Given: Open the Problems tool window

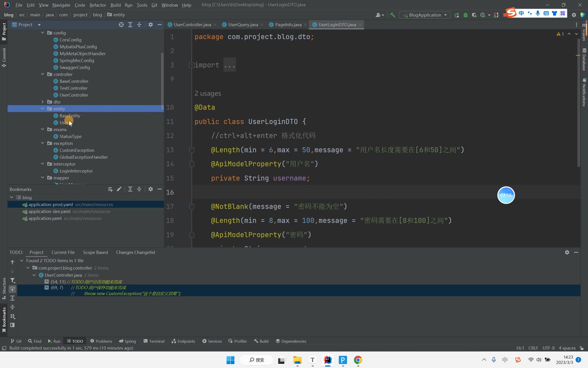Looking at the screenshot, I should click(101, 341).
